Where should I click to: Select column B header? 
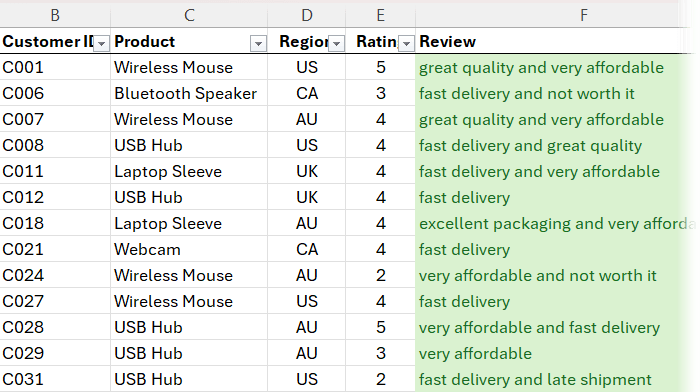coord(55,15)
